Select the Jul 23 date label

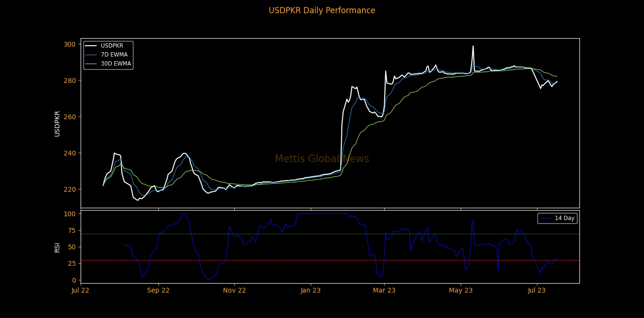pos(537,291)
